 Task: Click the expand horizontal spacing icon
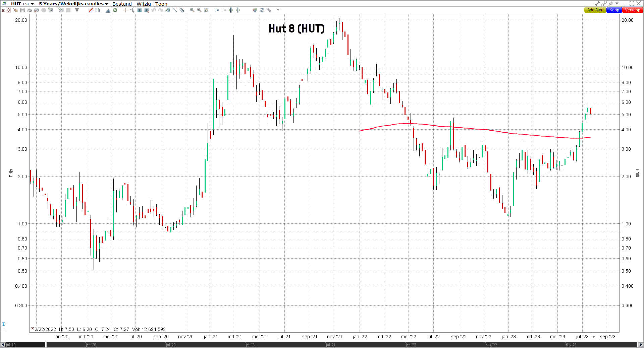point(231,10)
